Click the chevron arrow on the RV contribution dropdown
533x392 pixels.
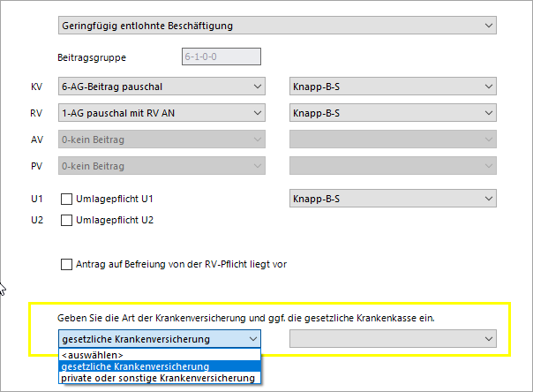tap(258, 113)
